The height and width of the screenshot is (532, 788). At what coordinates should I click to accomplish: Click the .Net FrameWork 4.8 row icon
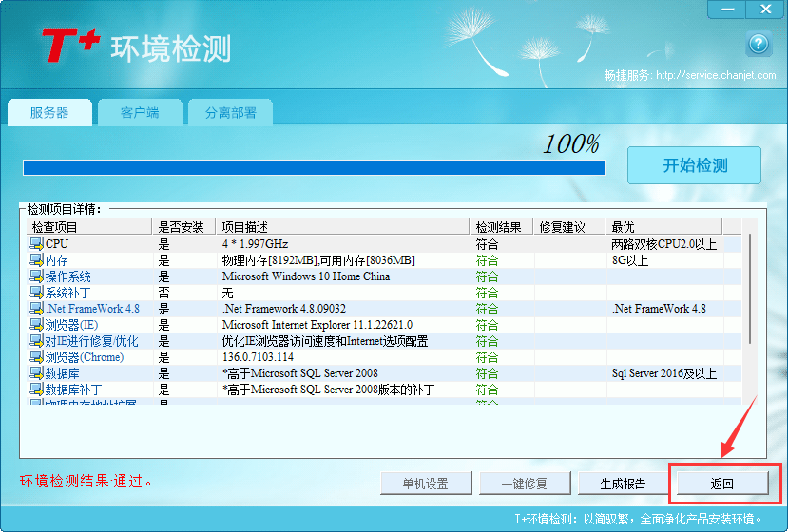pos(36,308)
